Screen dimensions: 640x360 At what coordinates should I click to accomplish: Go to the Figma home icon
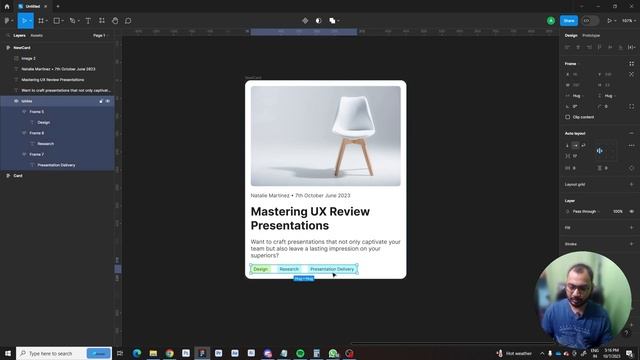(7, 6)
